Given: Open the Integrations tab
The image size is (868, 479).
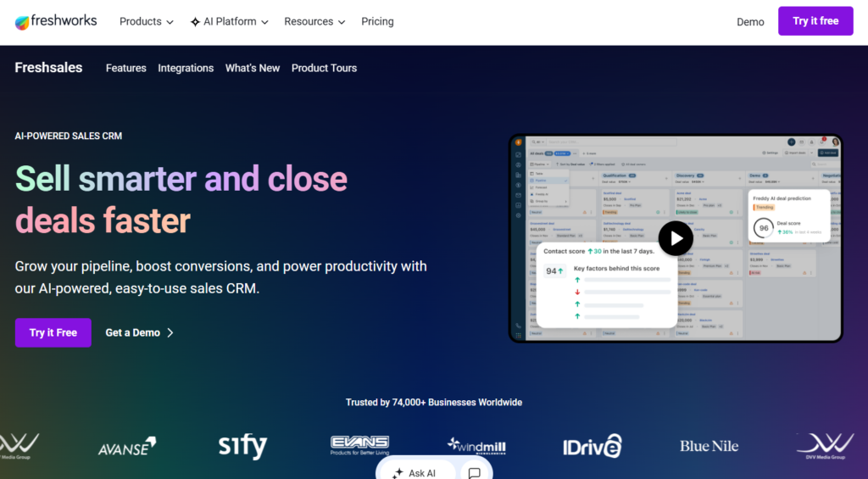Looking at the screenshot, I should 186,68.
